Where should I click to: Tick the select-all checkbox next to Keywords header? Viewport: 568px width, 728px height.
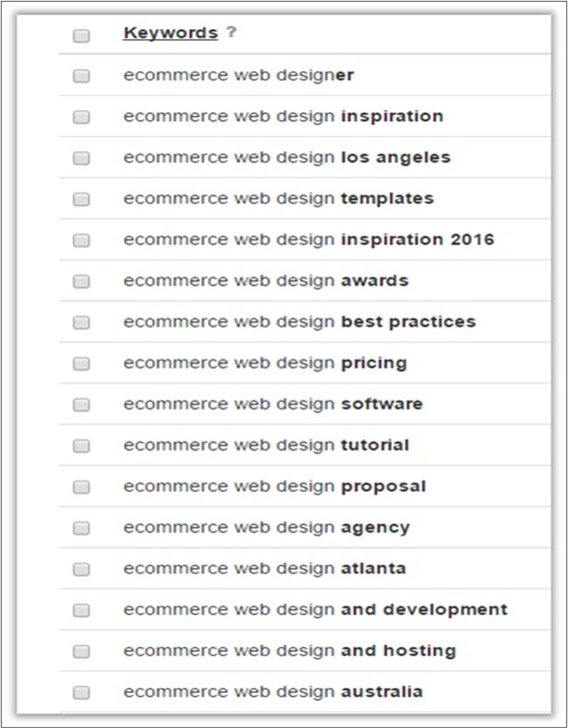[x=81, y=36]
